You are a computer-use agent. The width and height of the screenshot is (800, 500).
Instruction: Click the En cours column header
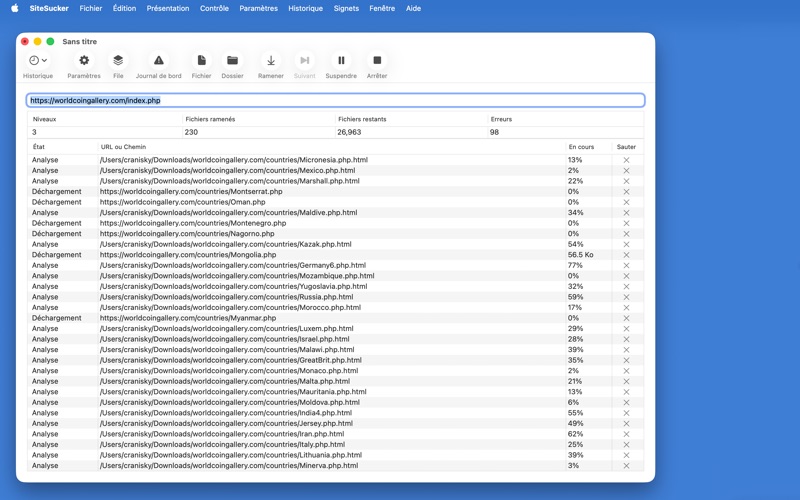(x=582, y=147)
